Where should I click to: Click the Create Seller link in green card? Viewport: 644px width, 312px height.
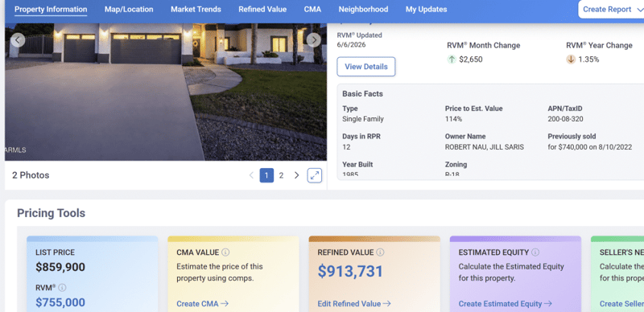coord(621,304)
